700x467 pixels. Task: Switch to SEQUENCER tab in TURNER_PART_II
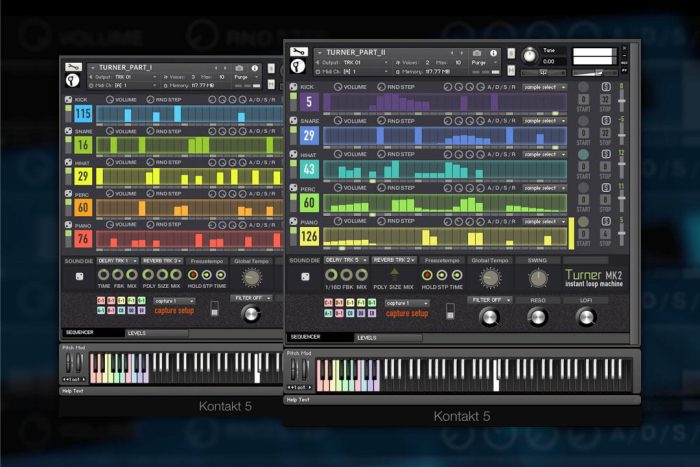[x=319, y=337]
